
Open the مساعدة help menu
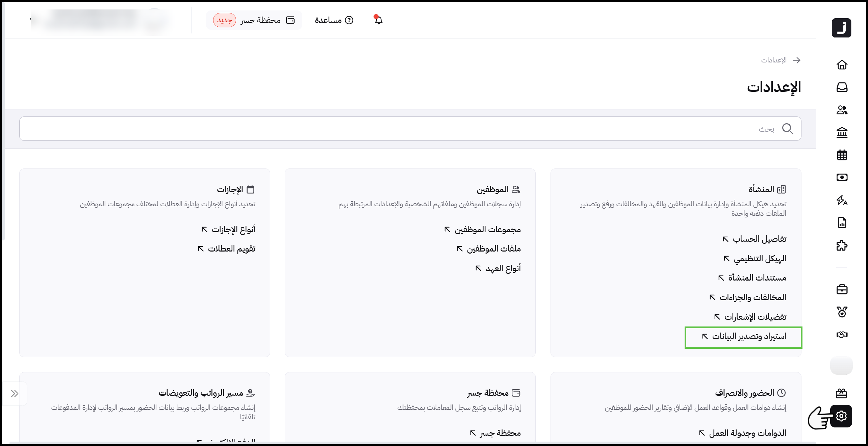334,20
